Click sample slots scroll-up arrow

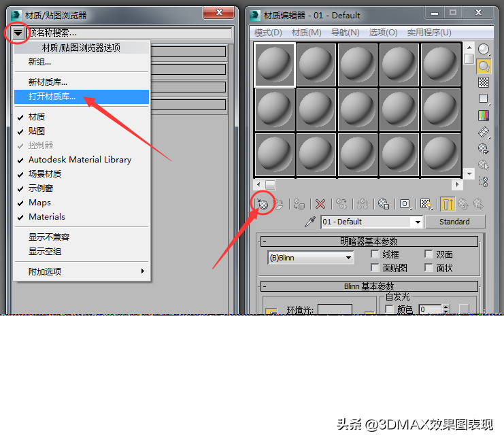click(469, 48)
